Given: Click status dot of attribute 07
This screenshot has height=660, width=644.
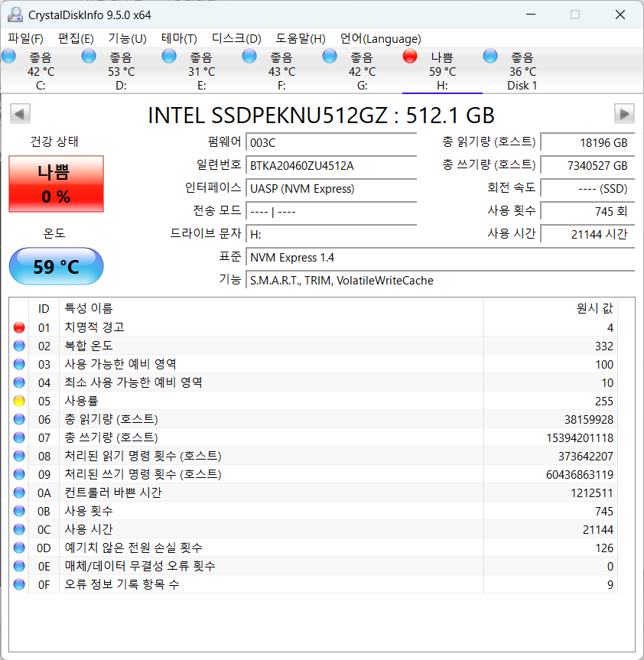Looking at the screenshot, I should pyautogui.click(x=19, y=437).
